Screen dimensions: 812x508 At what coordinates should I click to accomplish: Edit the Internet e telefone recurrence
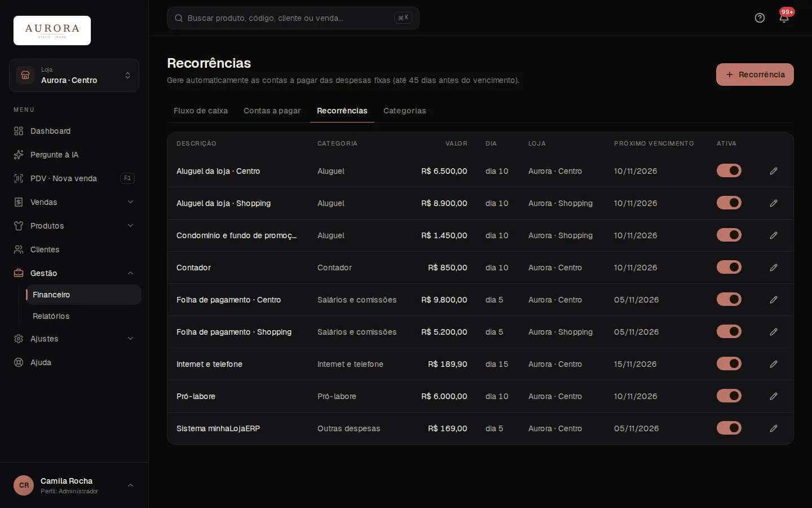point(774,364)
